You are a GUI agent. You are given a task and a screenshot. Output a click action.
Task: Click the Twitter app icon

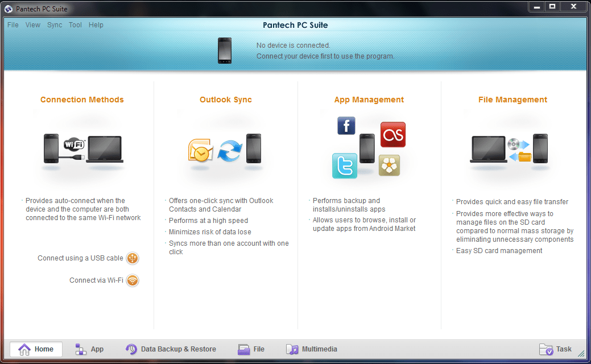click(345, 166)
